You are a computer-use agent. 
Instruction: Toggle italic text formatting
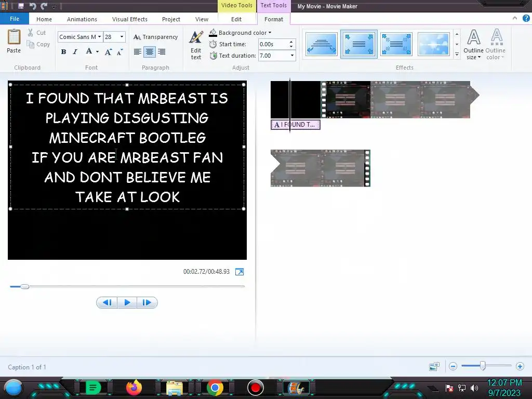[x=75, y=51]
